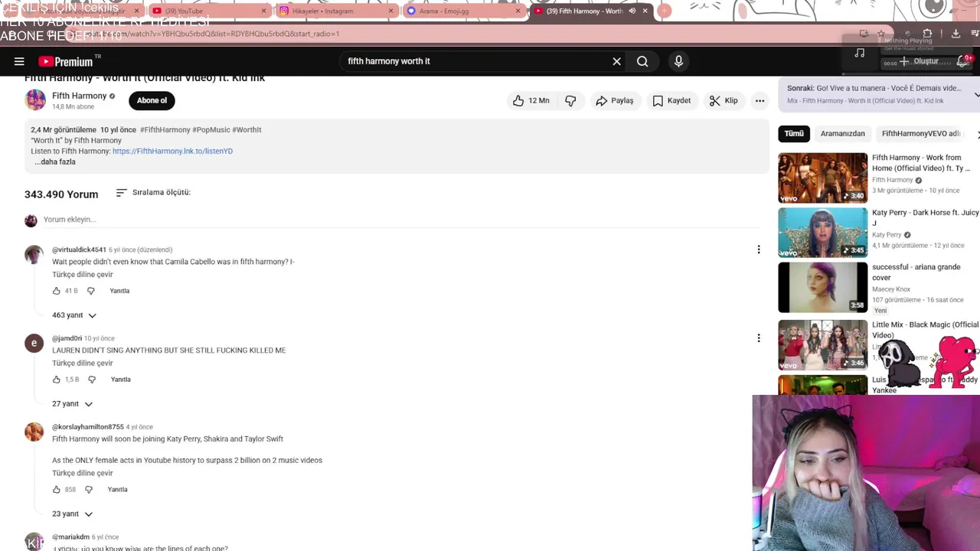Click the #PopMusic hashtag
Screen dimensions: 980x551
(x=211, y=130)
